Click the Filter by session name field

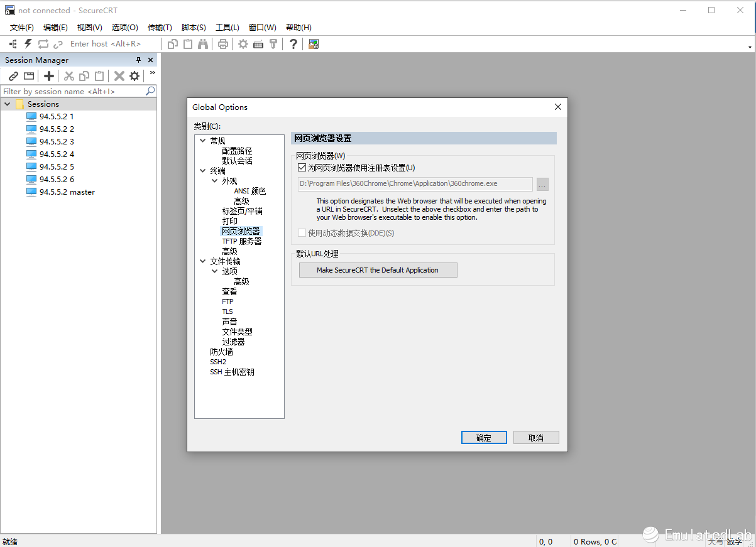click(73, 91)
